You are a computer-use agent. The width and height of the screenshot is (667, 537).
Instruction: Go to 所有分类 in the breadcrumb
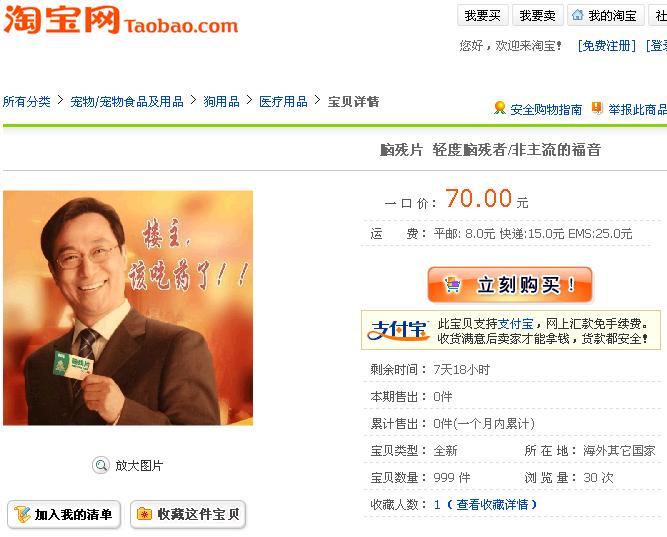(x=27, y=102)
